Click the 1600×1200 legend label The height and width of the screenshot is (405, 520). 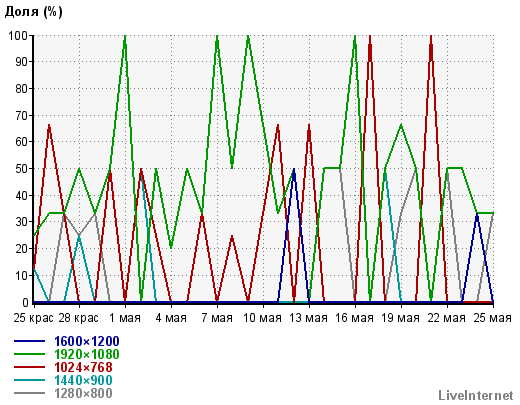tap(87, 341)
